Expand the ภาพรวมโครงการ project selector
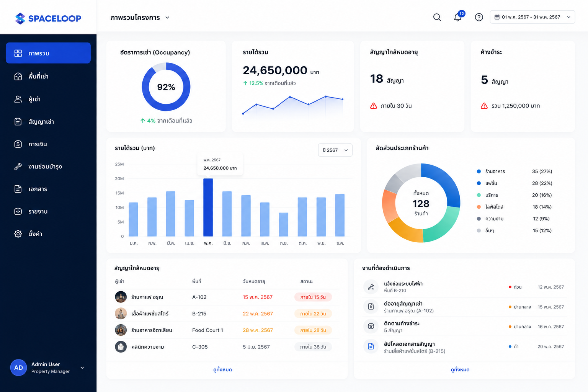The height and width of the screenshot is (392, 588). tap(140, 18)
